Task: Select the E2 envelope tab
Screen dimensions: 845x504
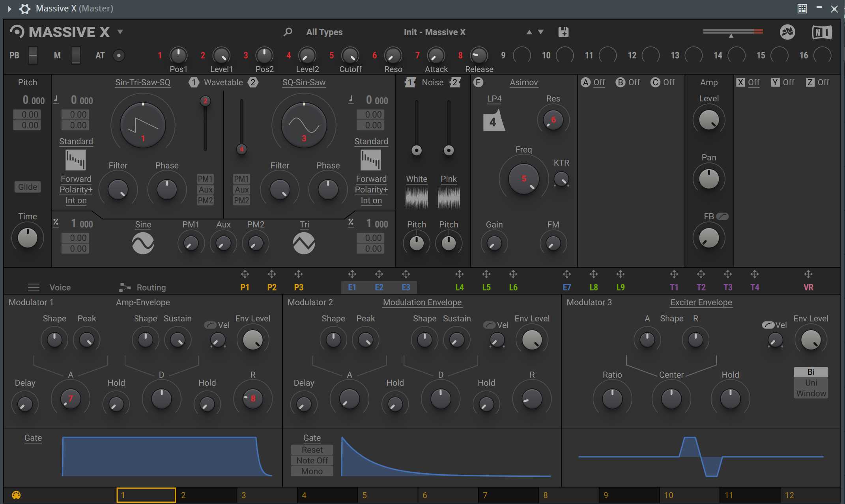Action: pyautogui.click(x=379, y=287)
